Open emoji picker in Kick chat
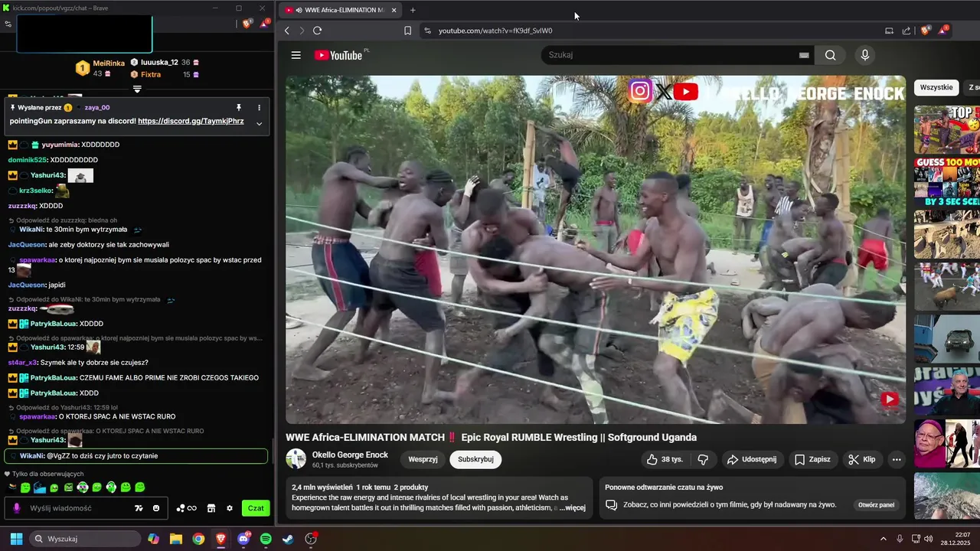The height and width of the screenshot is (551, 980). click(156, 508)
